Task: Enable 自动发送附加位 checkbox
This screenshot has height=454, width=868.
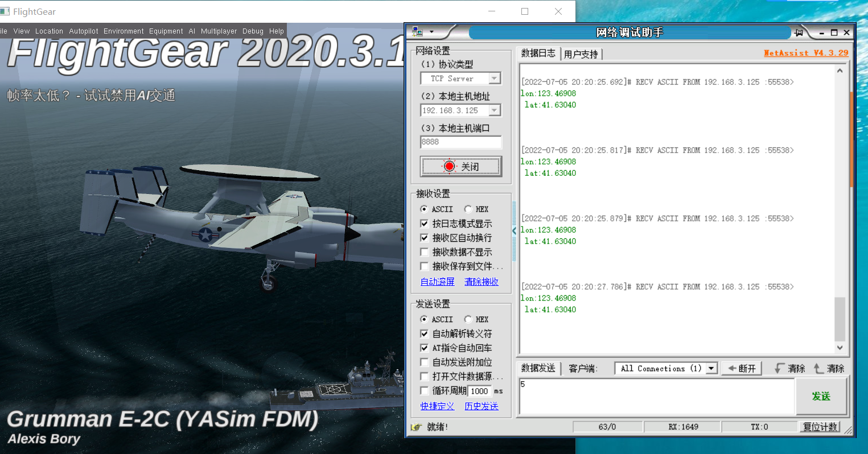Action: click(x=424, y=362)
